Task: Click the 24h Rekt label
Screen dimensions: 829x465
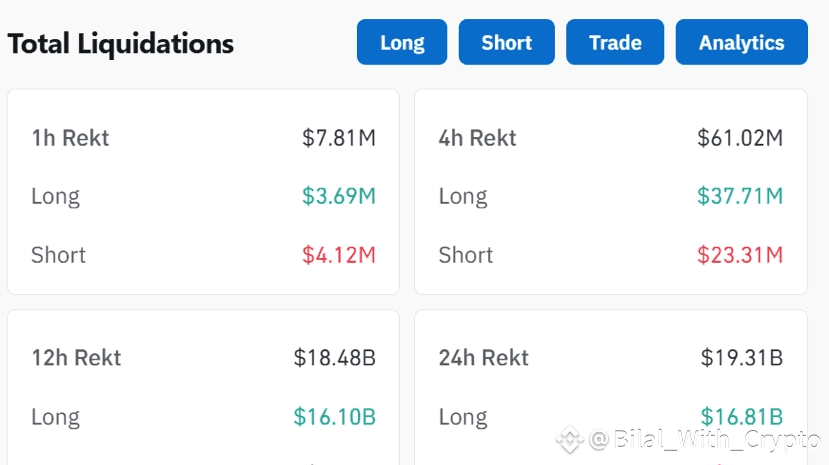Action: 483,358
